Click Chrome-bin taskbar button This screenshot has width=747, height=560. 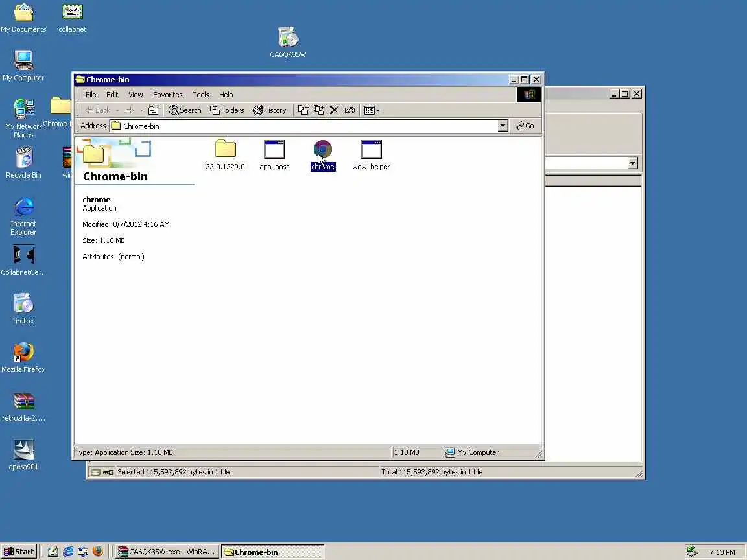pos(272,552)
